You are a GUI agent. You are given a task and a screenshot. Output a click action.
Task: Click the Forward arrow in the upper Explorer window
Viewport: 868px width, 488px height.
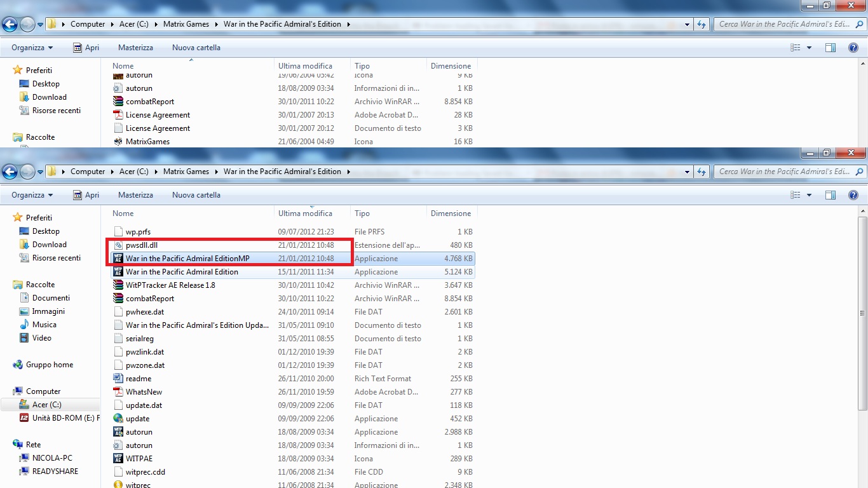pyautogui.click(x=27, y=24)
